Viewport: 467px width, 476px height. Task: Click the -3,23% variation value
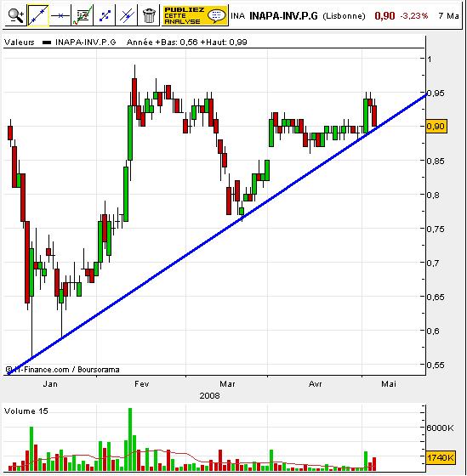point(413,16)
